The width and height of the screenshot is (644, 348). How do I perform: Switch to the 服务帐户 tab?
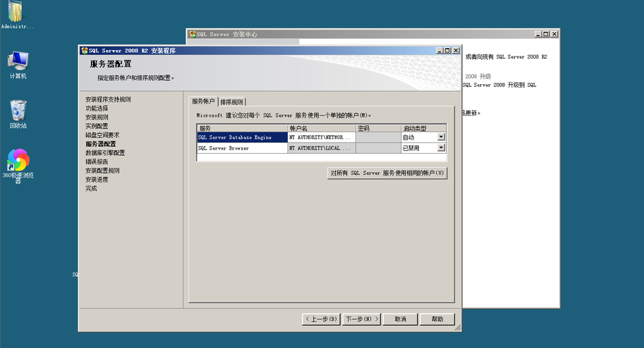(x=204, y=102)
